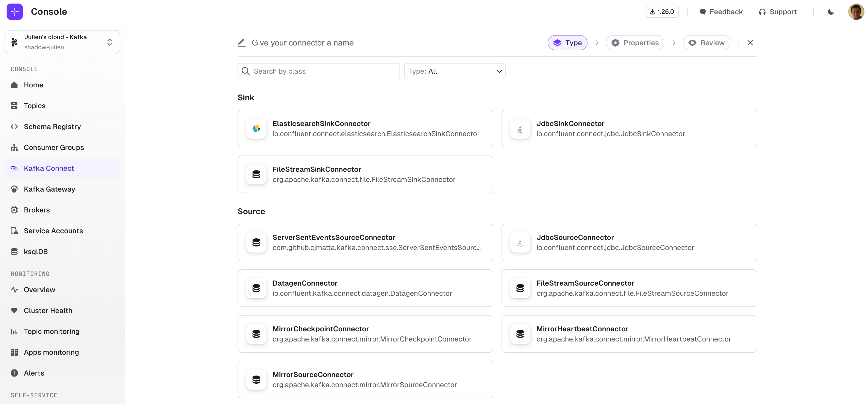Choose the JdbcSinkConnector card
This screenshot has height=404, width=868.
tap(629, 129)
